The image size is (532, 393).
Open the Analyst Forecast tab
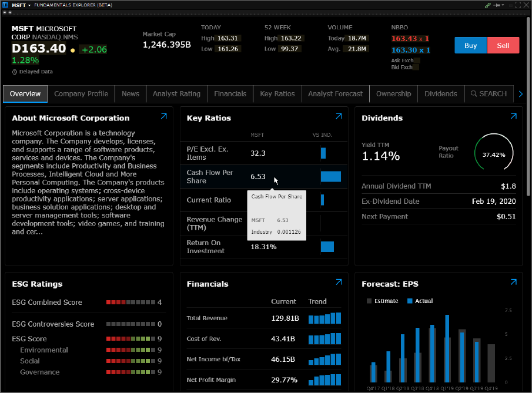(x=335, y=94)
